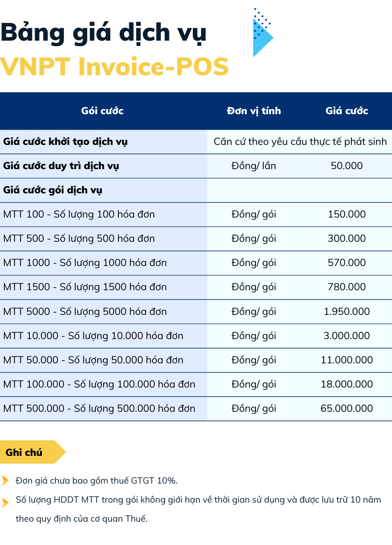Image resolution: width=392 pixels, height=545 pixels.
Task: Click the Gói cước column header
Action: tap(102, 111)
